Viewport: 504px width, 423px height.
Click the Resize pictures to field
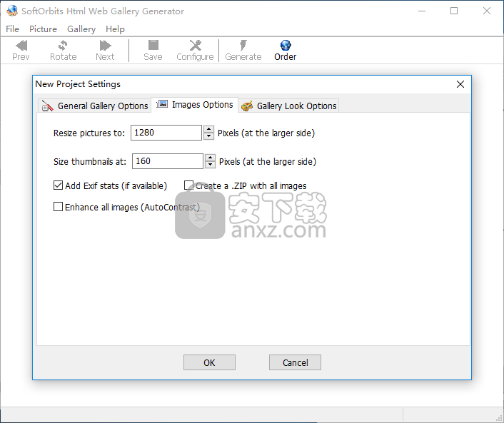(166, 133)
